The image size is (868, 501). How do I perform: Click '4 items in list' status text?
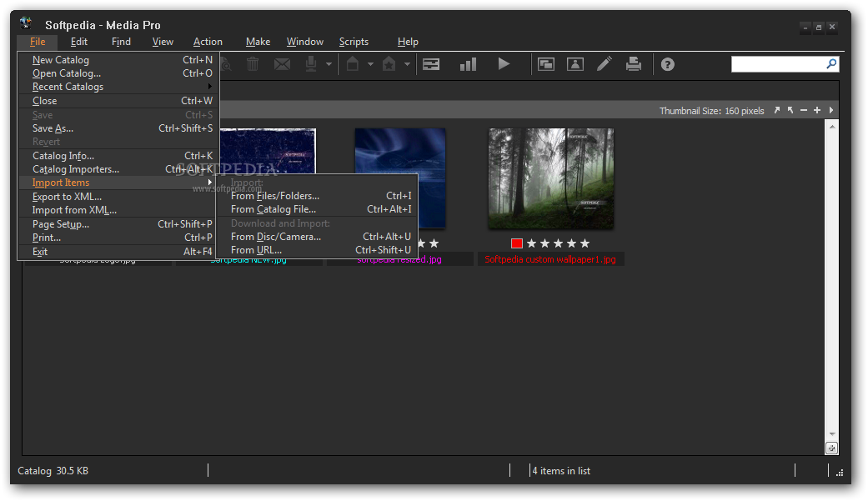pyautogui.click(x=561, y=470)
